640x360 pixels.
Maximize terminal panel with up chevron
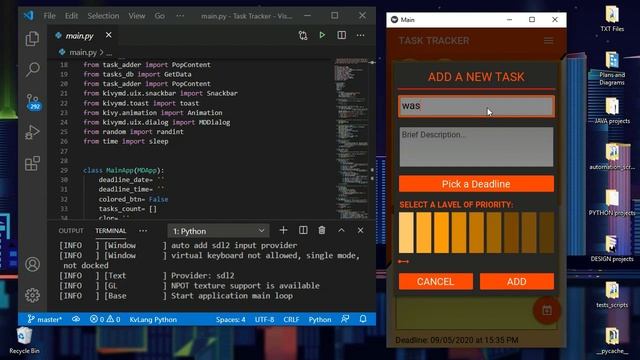coord(341,231)
